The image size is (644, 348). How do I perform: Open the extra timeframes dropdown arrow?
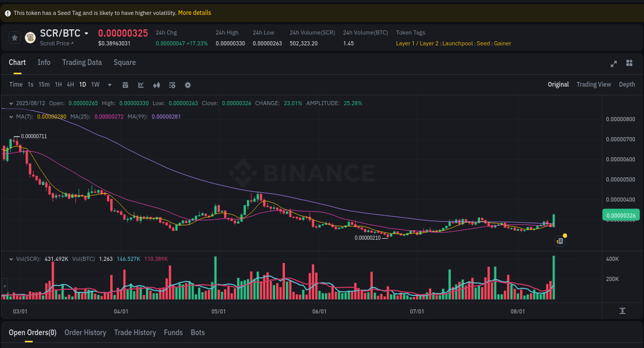(109, 85)
